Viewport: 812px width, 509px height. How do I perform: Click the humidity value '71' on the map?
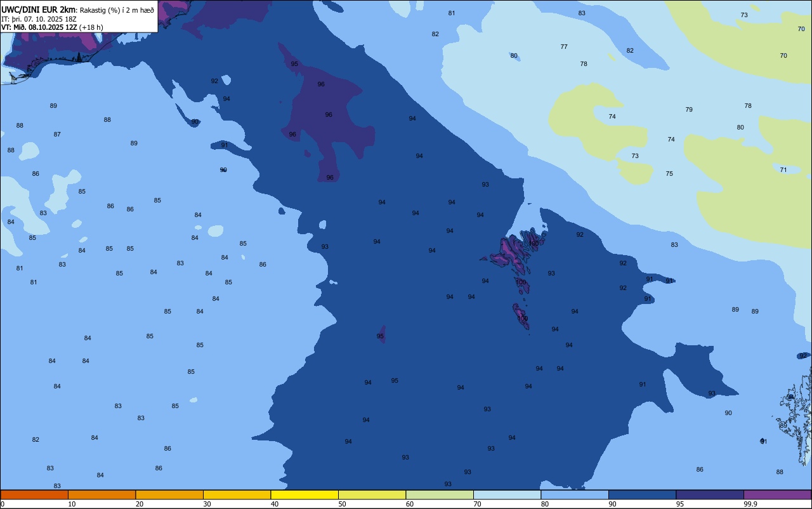(783, 169)
